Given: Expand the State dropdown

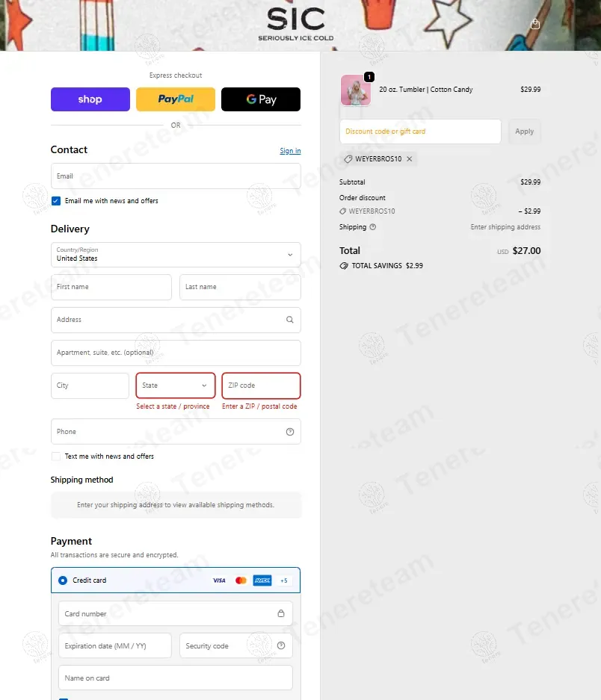Looking at the screenshot, I should pyautogui.click(x=176, y=385).
